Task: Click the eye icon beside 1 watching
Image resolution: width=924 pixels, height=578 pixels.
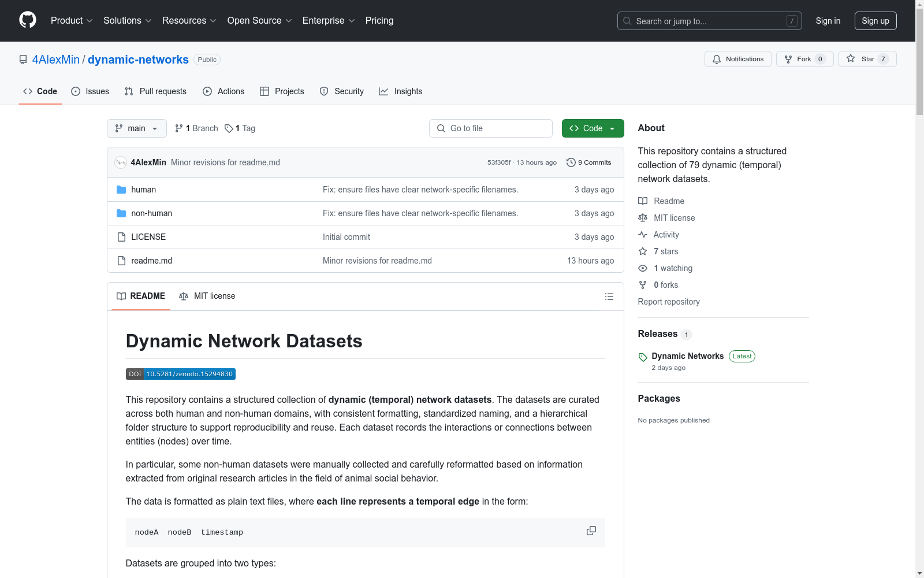Action: pos(643,268)
